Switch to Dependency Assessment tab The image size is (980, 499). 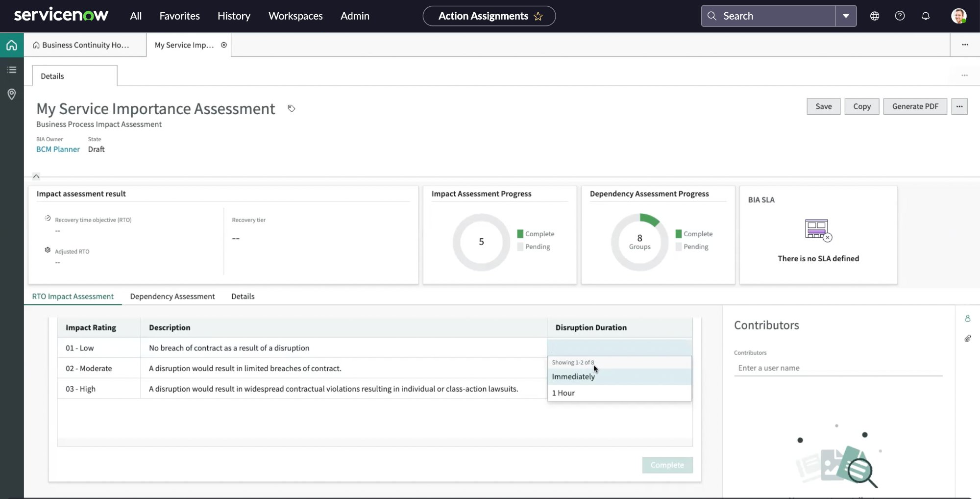point(172,296)
